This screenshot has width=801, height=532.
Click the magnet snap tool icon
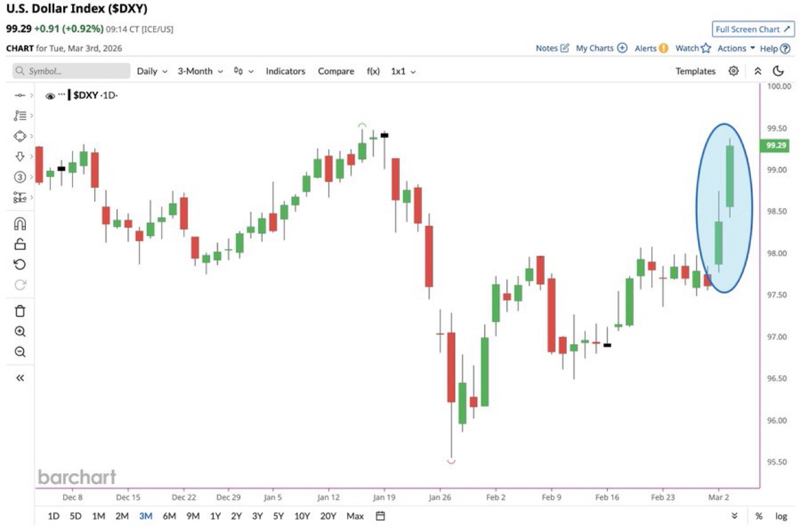(20, 224)
